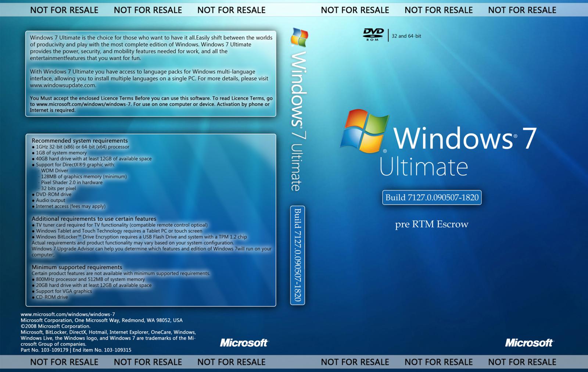Click the DVD ROM logo
Viewport: 588px width, 372px height.
pyautogui.click(x=373, y=35)
